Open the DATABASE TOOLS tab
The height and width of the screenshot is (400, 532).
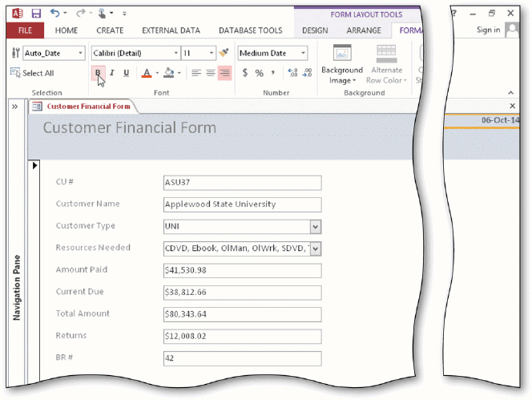coord(251,30)
